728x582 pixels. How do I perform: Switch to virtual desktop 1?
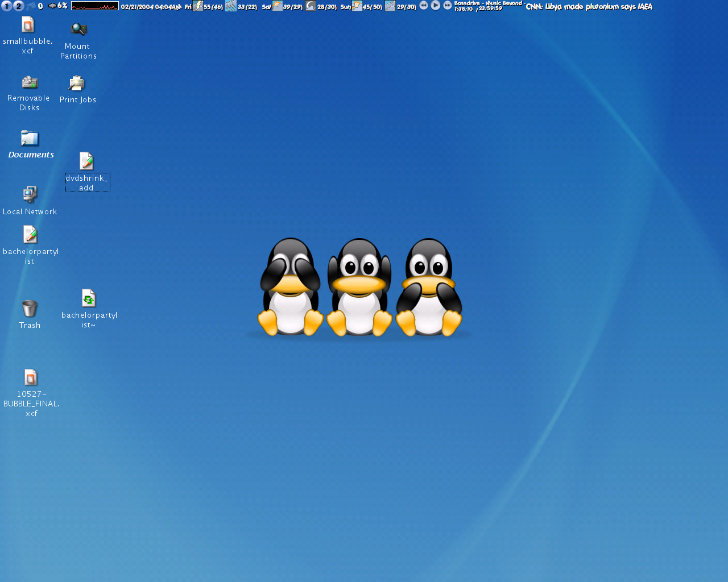(6, 6)
